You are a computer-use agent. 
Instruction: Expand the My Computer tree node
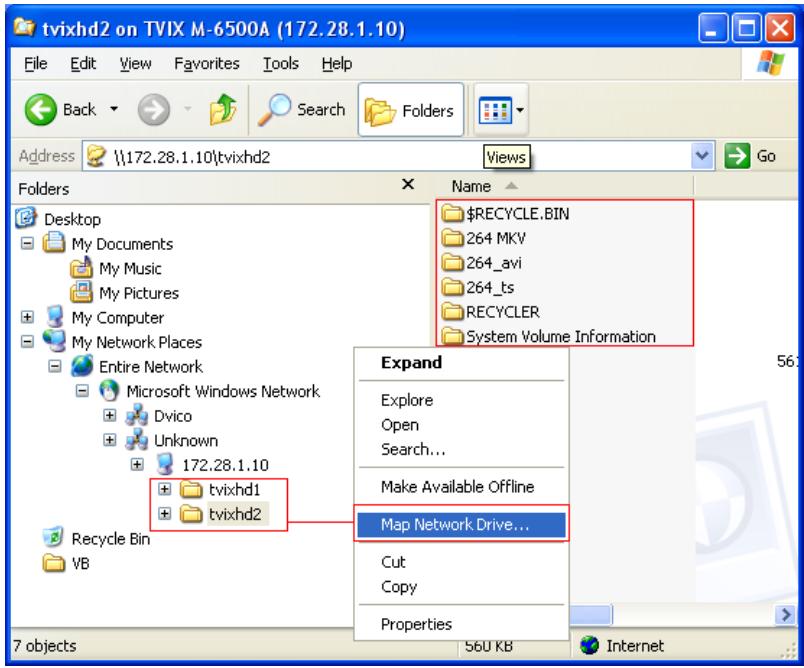pos(27,317)
